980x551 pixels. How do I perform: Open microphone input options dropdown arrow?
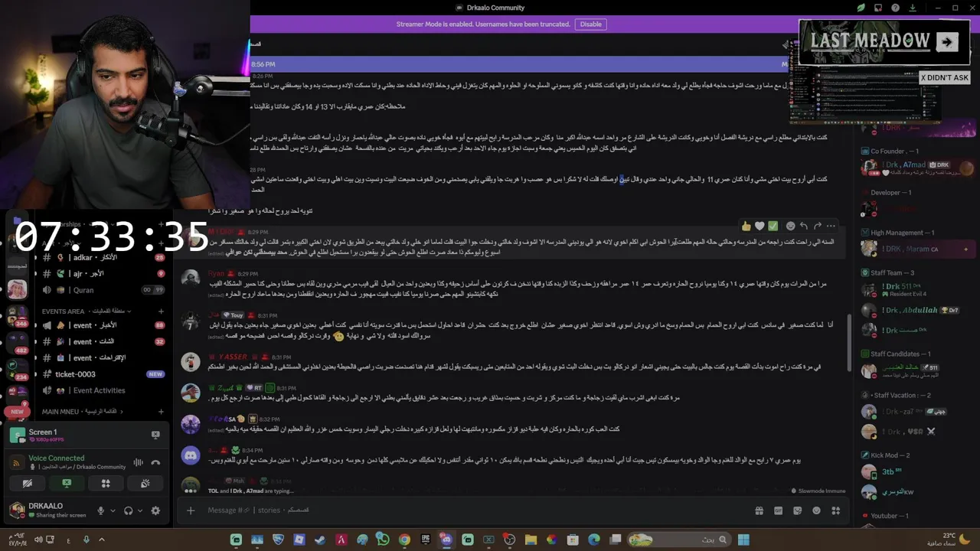tap(113, 510)
